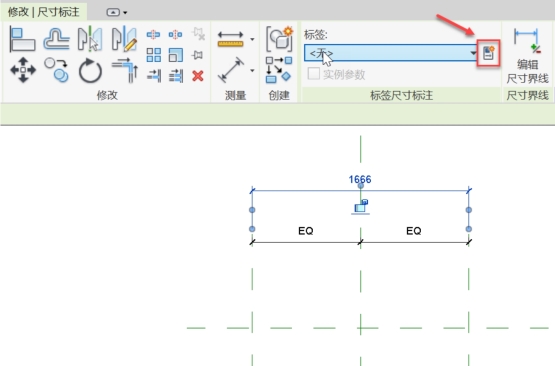Select the Trim/Extend to Corner tool

point(125,70)
